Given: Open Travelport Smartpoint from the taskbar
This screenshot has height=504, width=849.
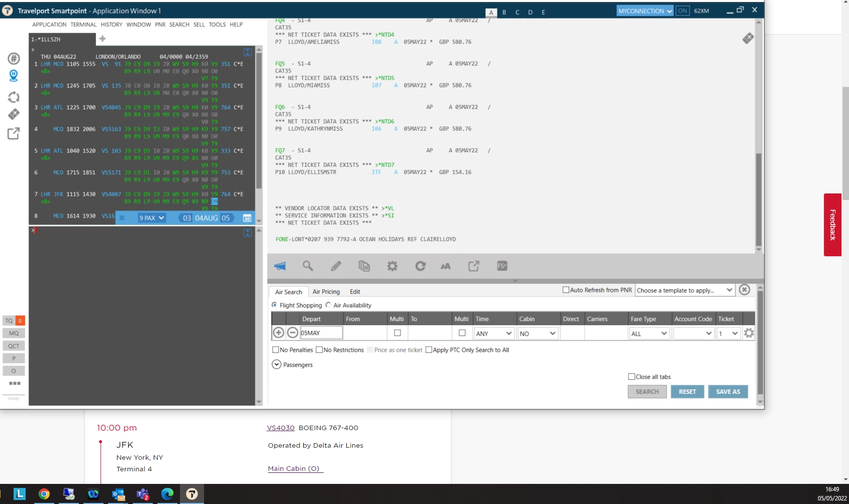Looking at the screenshot, I should (x=192, y=494).
